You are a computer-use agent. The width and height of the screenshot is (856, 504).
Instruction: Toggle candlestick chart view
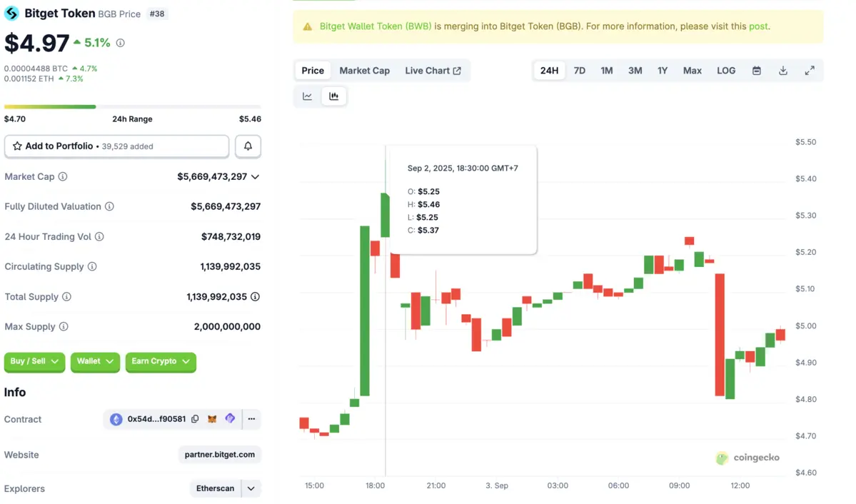pos(334,95)
